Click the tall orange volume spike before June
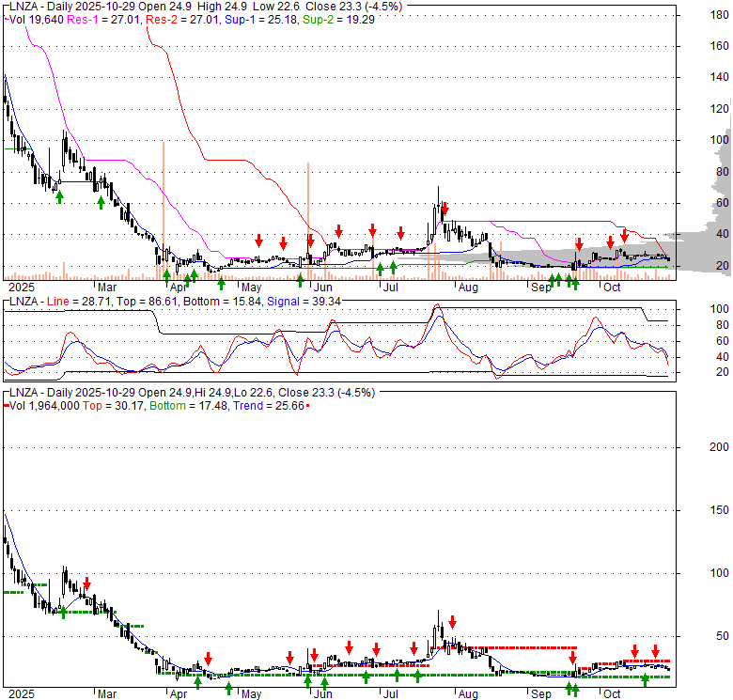This screenshot has height=700, width=733. pyautogui.click(x=308, y=221)
